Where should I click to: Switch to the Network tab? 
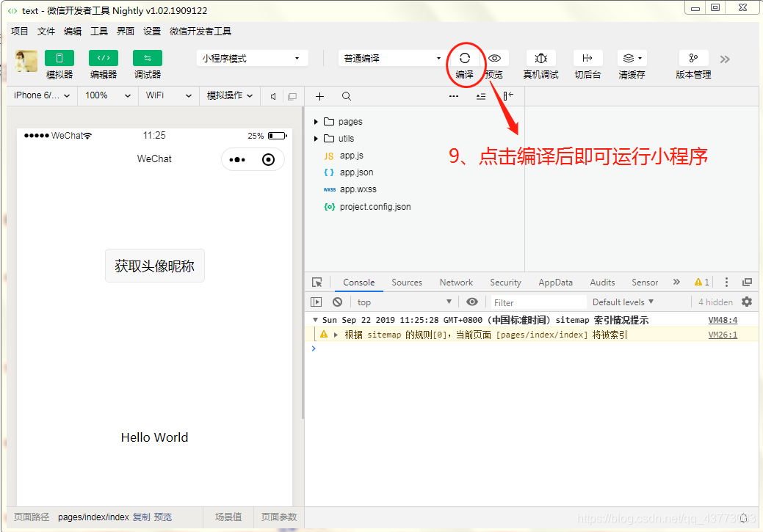coord(455,282)
